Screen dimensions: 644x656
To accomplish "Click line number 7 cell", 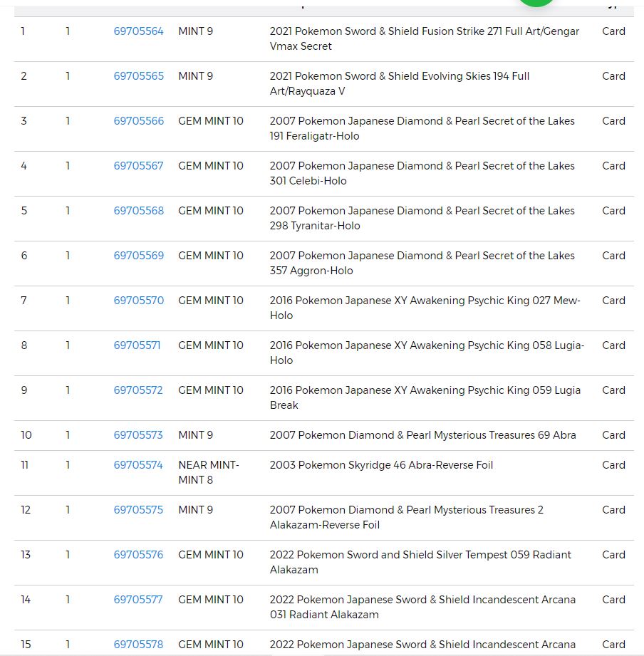I will (x=24, y=301).
